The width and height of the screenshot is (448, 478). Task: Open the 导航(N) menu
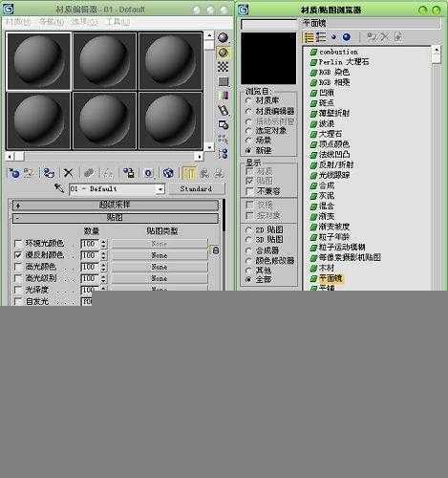click(x=52, y=22)
